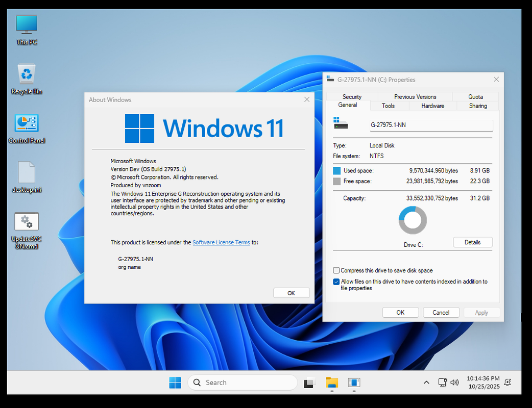Switch to the Quota tab

[475, 96]
